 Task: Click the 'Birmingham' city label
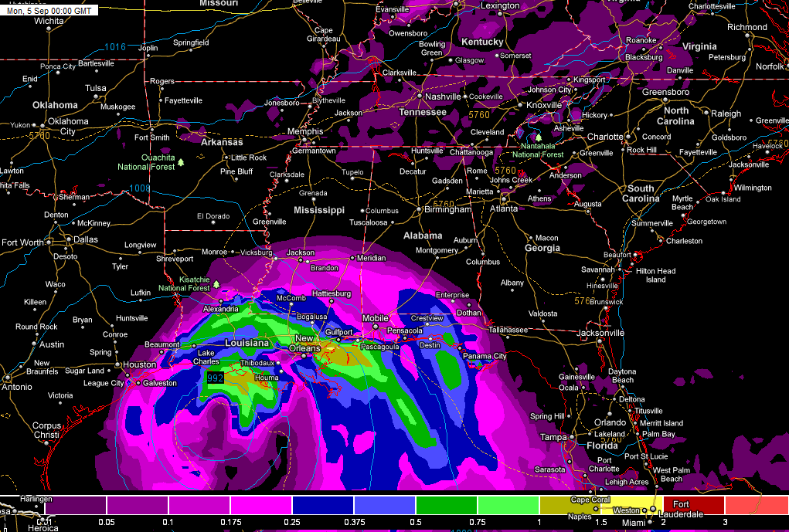coord(448,209)
